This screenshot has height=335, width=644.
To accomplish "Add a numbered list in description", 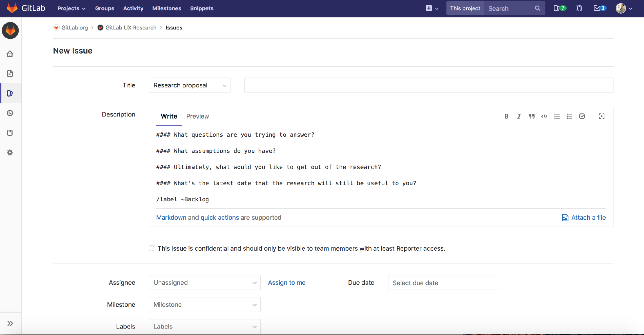I will (x=569, y=116).
